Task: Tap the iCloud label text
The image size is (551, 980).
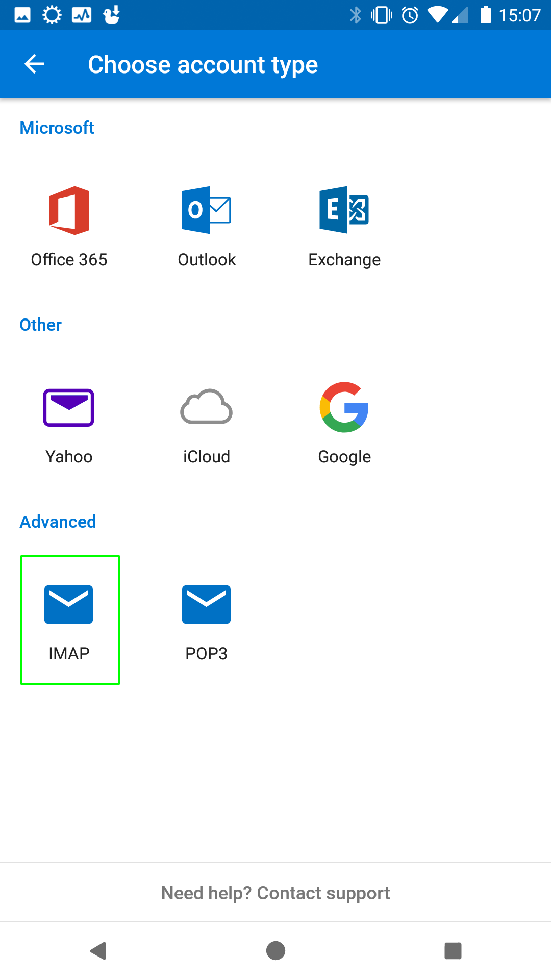Action: pyautogui.click(x=207, y=457)
